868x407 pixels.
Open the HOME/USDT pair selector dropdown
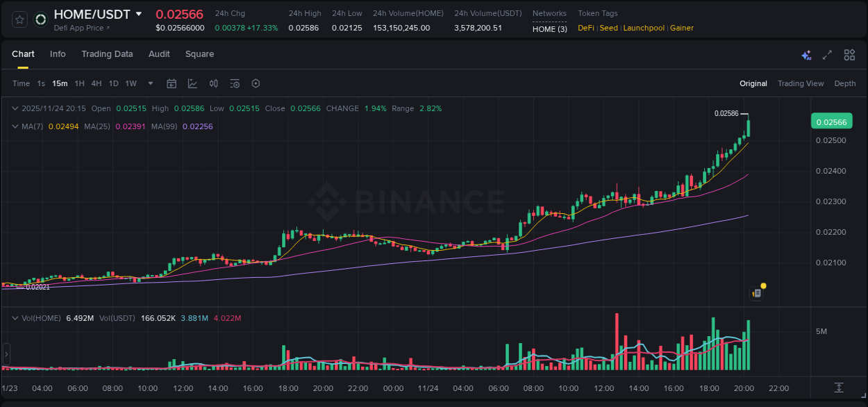coord(140,14)
